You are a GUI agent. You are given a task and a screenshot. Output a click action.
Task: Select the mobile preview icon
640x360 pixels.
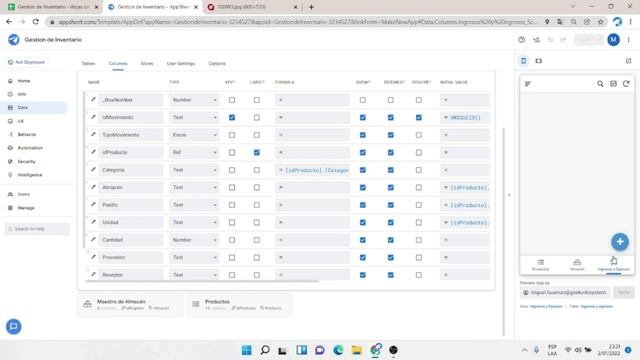tap(524, 61)
